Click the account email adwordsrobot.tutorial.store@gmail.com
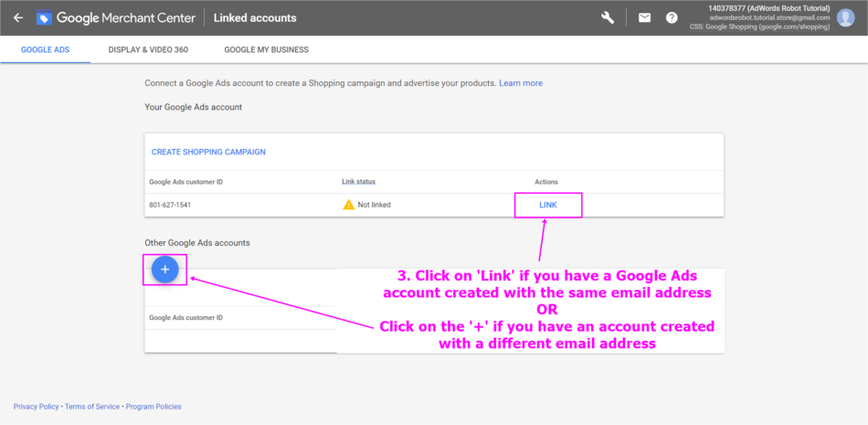Screen dimensions: 868x425 (x=769, y=17)
